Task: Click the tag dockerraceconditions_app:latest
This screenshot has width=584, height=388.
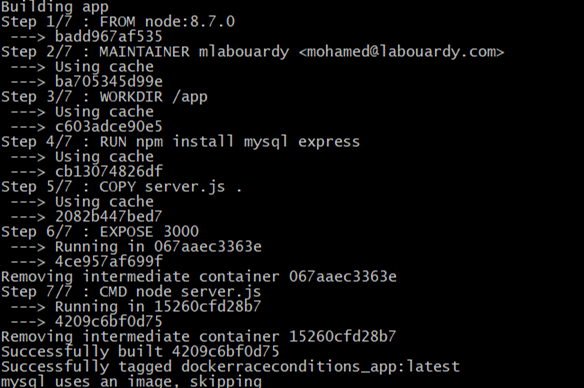Action: click(x=320, y=367)
